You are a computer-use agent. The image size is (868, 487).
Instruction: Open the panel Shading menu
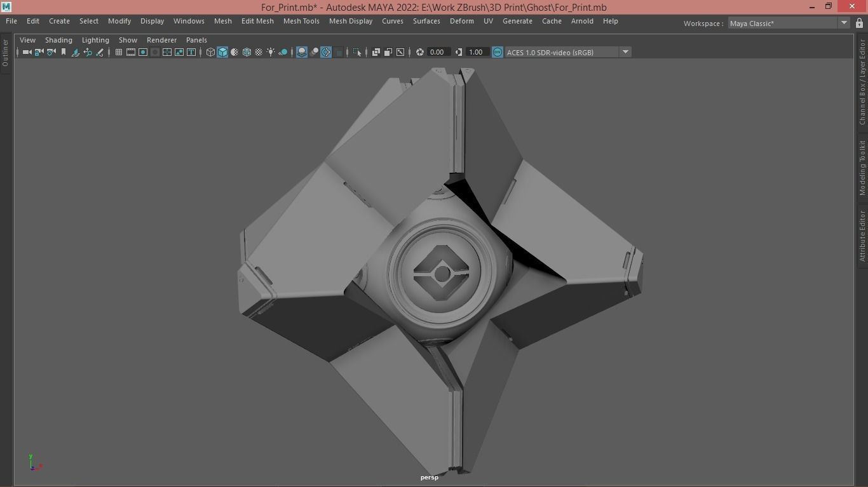click(x=58, y=40)
